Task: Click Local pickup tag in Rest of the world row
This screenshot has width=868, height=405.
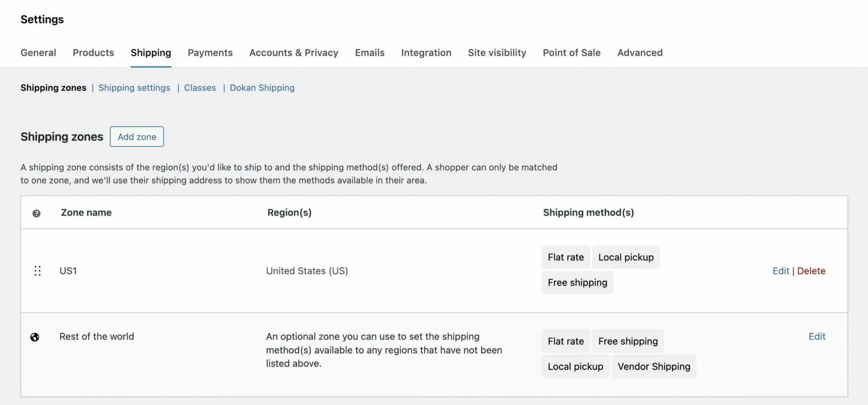Action: (576, 367)
